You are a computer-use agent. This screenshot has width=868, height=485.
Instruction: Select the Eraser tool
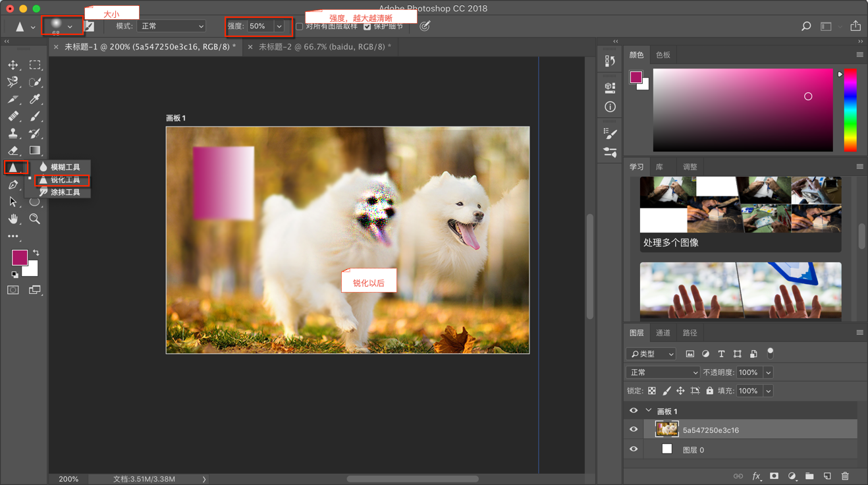click(x=13, y=150)
